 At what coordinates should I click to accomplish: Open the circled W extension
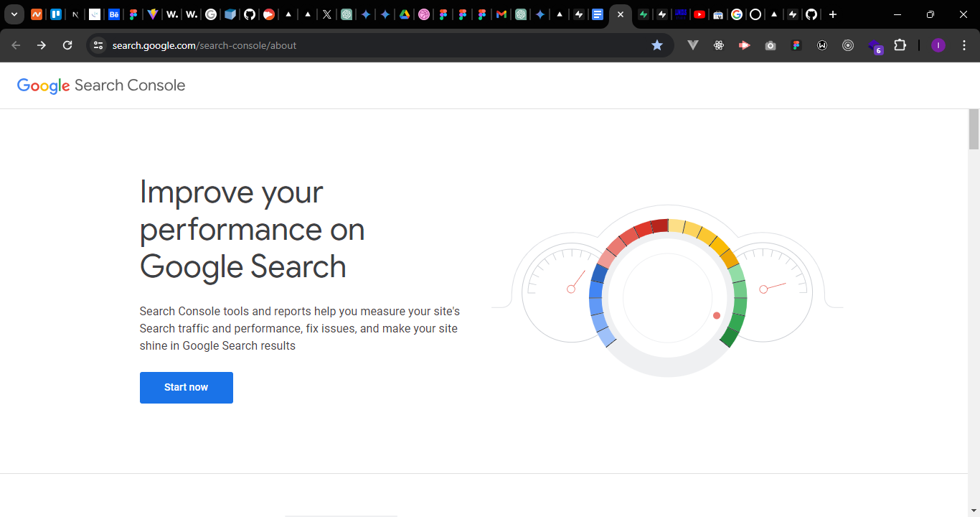point(822,45)
